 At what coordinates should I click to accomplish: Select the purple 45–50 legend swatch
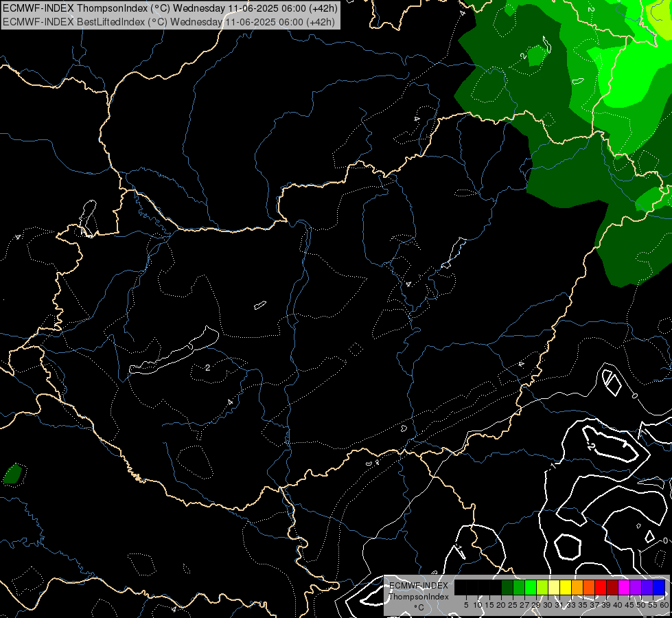635,587
